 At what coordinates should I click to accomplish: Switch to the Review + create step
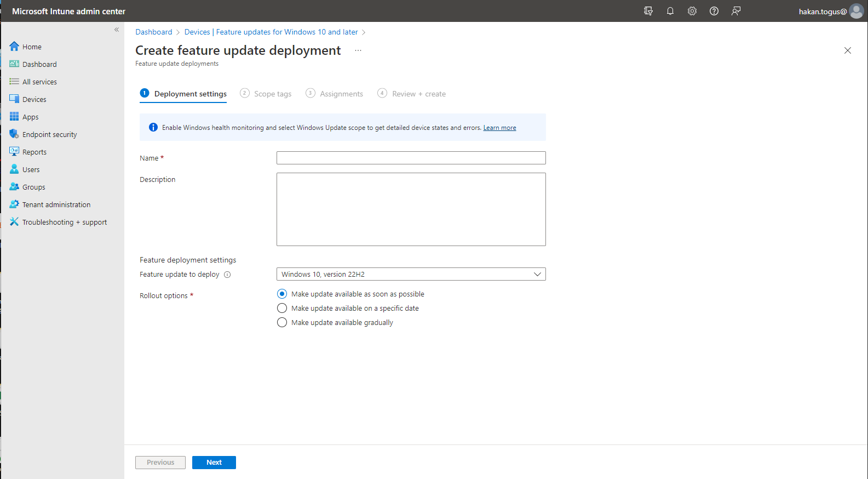coord(412,94)
